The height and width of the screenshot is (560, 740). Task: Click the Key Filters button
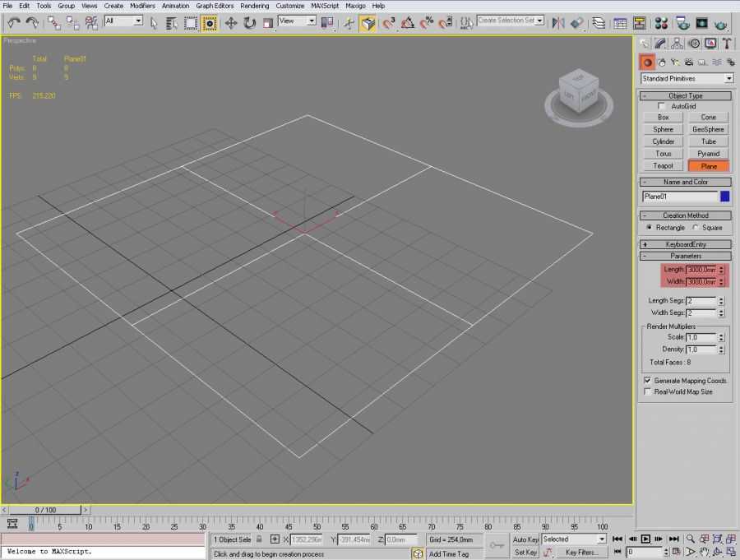tap(582, 553)
